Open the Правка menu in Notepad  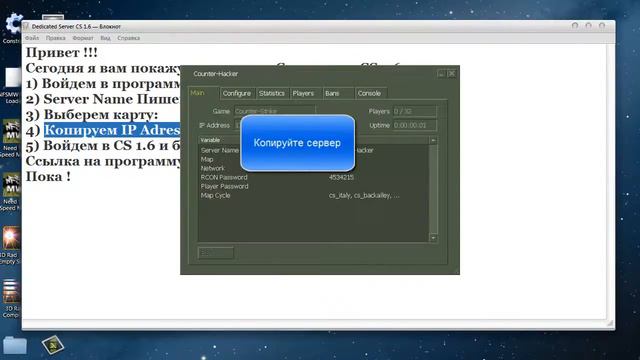(56, 38)
